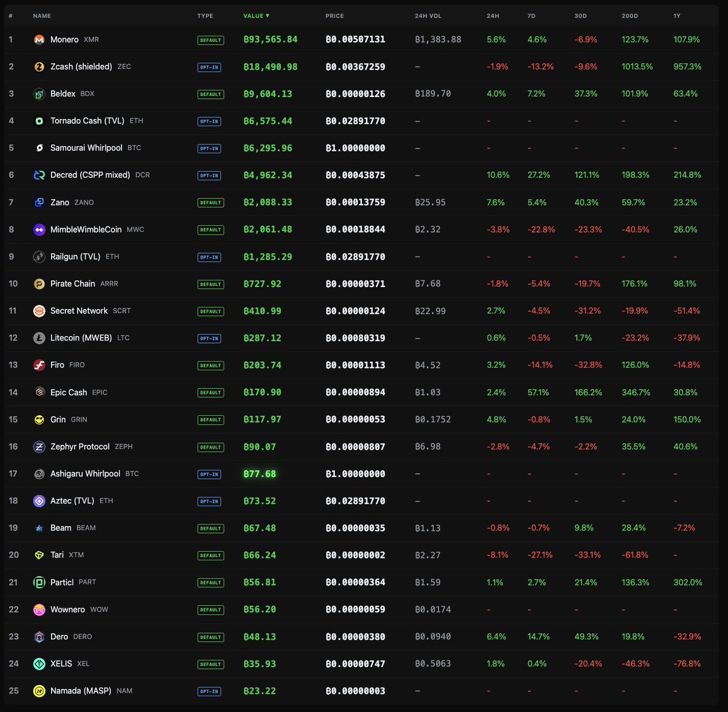Click the Ashigaru Whirlpool logo icon
This screenshot has width=728, height=712.
pos(39,473)
